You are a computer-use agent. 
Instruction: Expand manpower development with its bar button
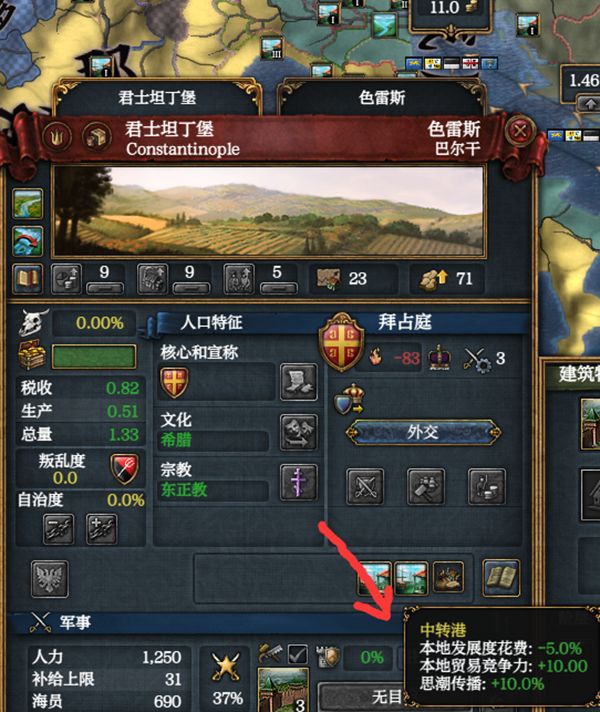click(x=278, y=288)
